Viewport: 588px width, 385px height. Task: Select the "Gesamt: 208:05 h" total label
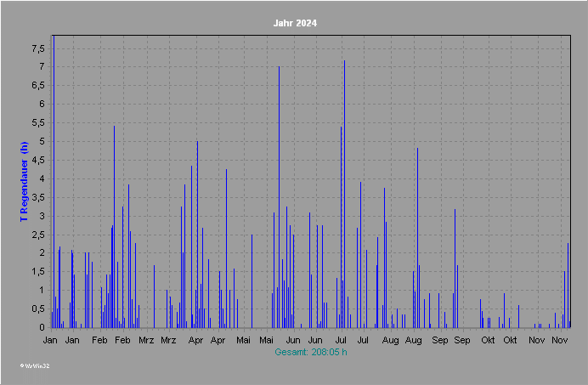(x=311, y=351)
